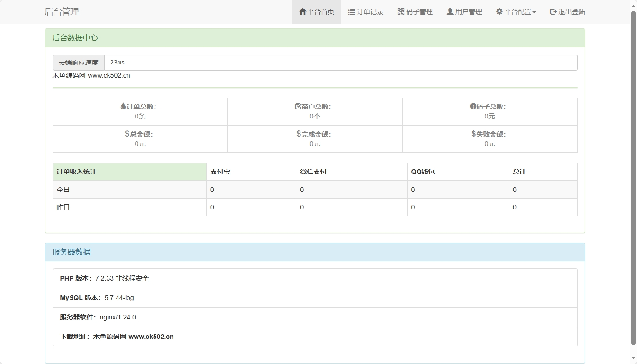Expand the 平台配置 dropdown menu
The image size is (637, 364).
click(516, 12)
